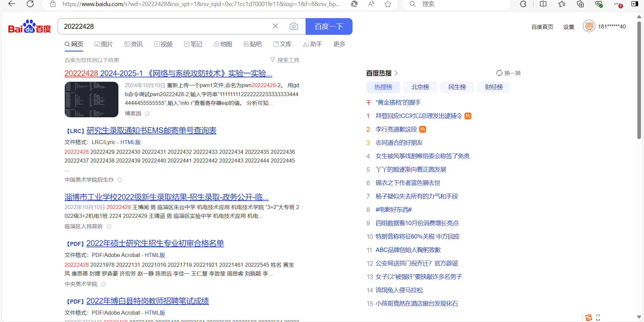644x322 pixels.
Task: Click the Sogou input method icon
Action: [589, 317]
